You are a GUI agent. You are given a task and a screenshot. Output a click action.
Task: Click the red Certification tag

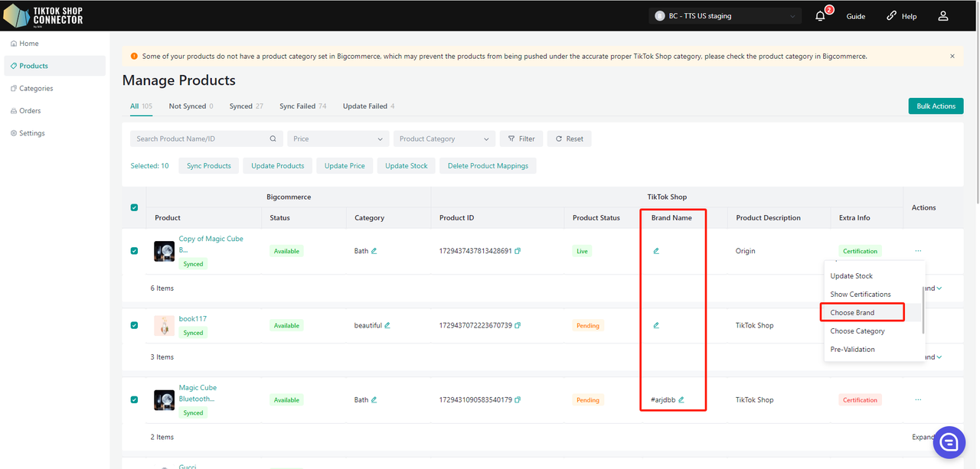[860, 399]
